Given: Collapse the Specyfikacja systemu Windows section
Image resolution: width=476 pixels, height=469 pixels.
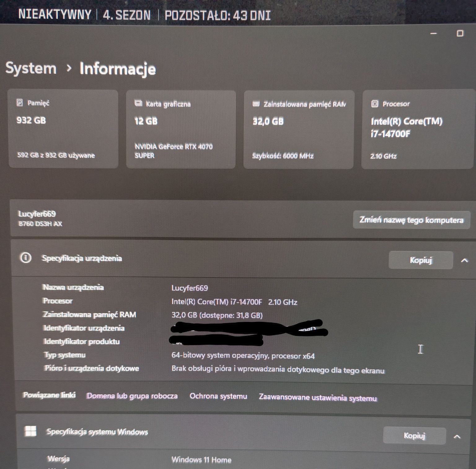Looking at the screenshot, I should [x=457, y=436].
